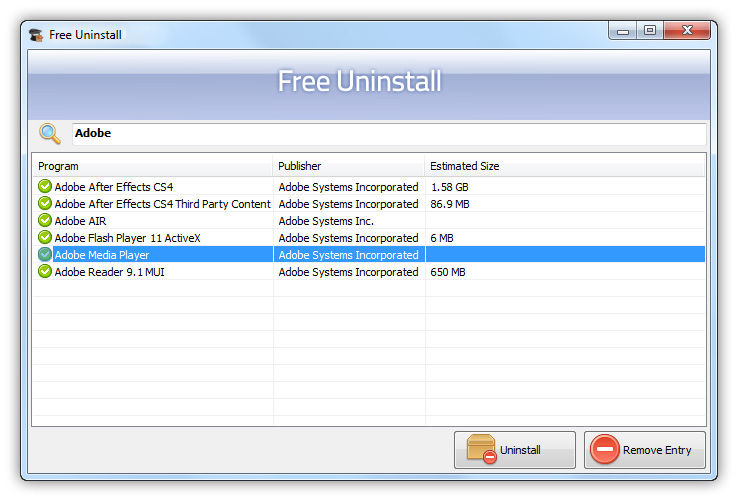Click green check icon for Adobe Reader 9.1 MUI
This screenshot has width=738, height=501.
point(45,271)
